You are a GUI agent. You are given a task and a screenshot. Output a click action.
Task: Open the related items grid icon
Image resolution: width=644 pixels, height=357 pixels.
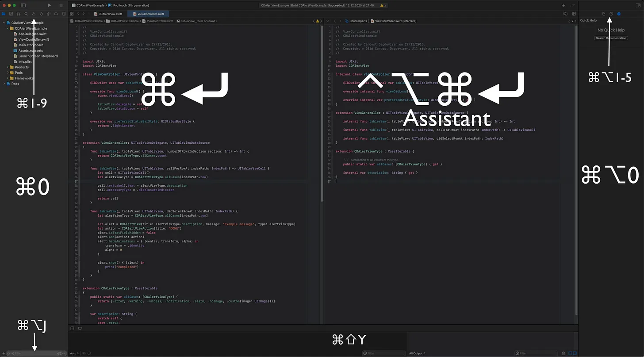point(72,14)
